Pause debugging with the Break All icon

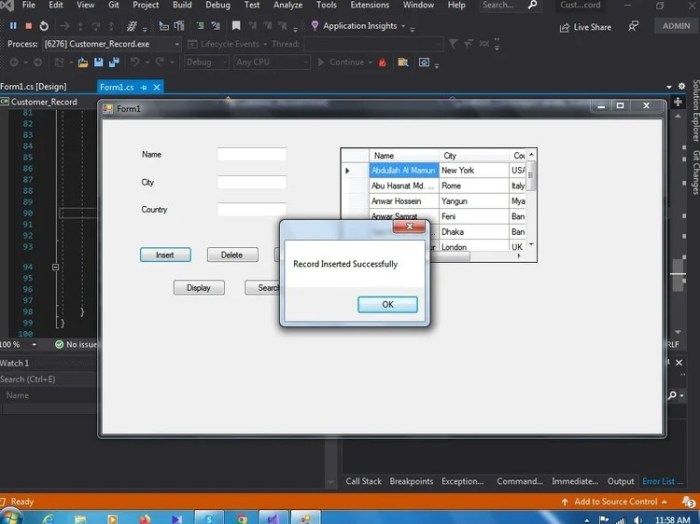13,26
